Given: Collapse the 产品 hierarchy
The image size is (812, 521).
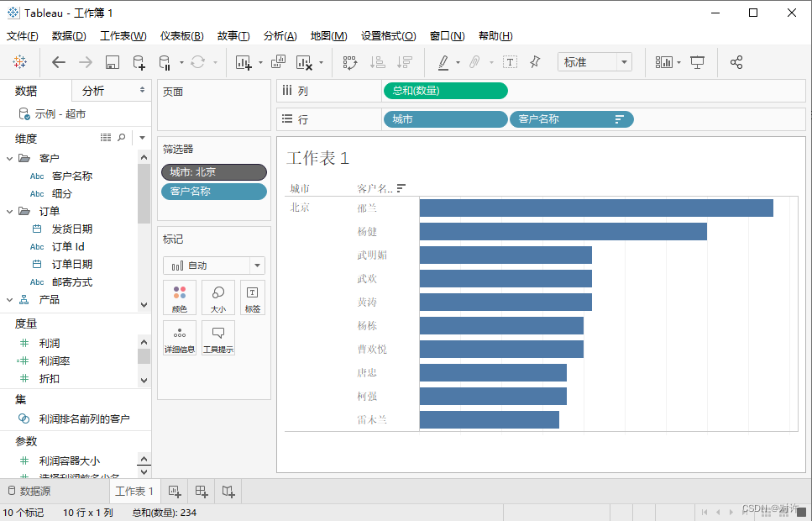Looking at the screenshot, I should 9,300.
